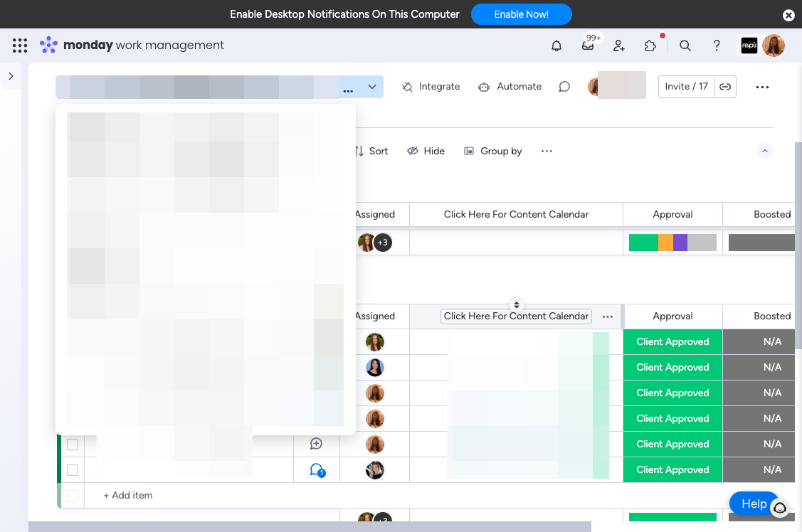
Task: Open the Sort tool
Action: tap(371, 151)
